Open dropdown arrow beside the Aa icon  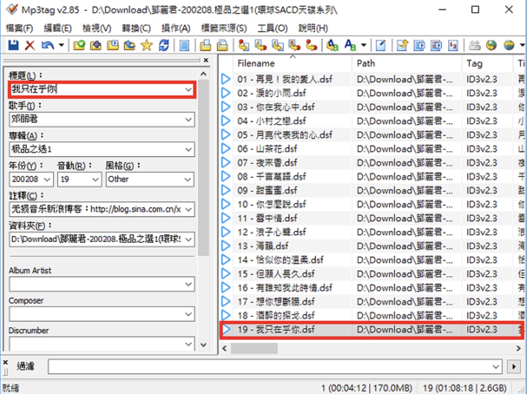pyautogui.click(x=364, y=45)
